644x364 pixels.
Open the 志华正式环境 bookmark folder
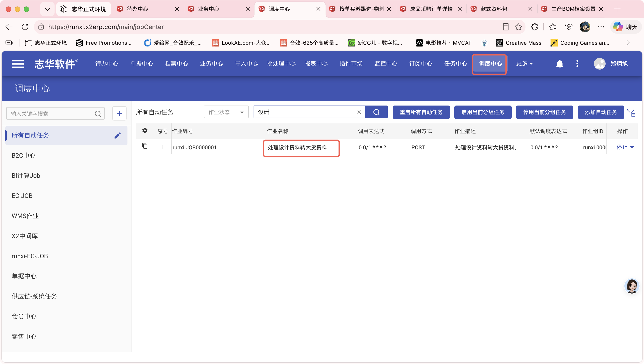coord(46,43)
